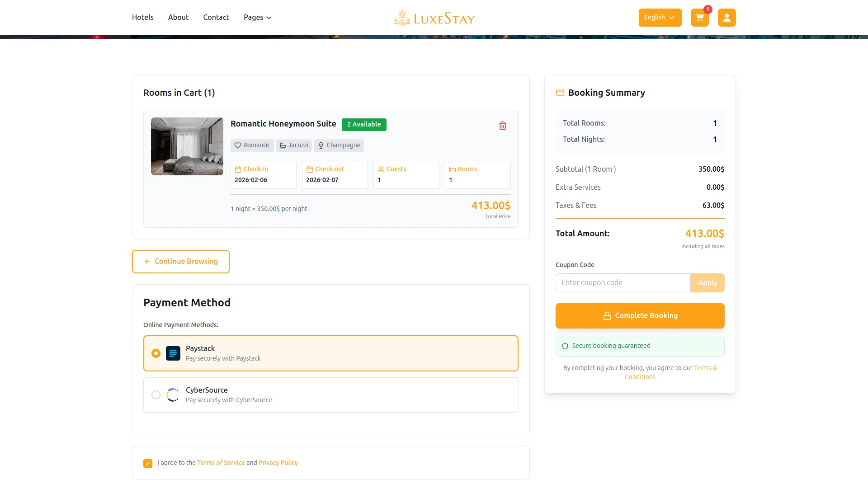Select the CyberSource payment option
Screen dimensions: 868x488
click(x=156, y=394)
